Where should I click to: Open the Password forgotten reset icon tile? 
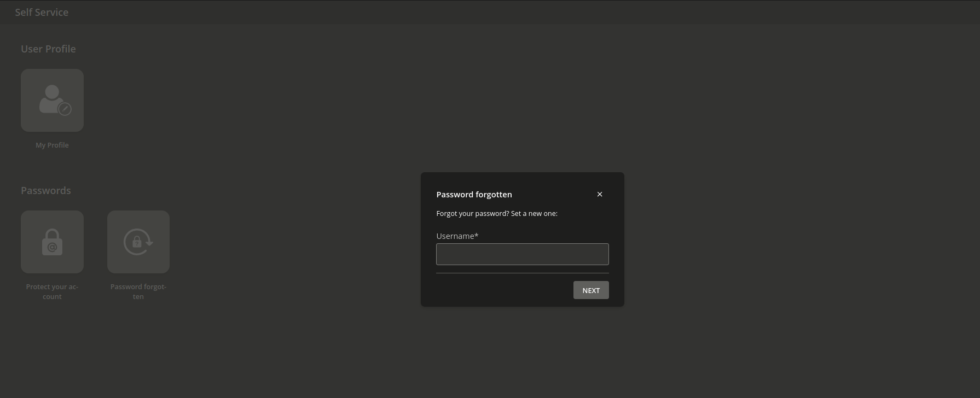coord(138,242)
